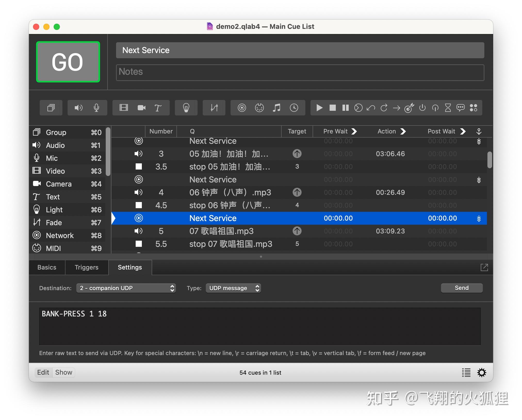Toggle Show mode in the bottom bar
Viewport: 522px width, 420px height.
63,372
